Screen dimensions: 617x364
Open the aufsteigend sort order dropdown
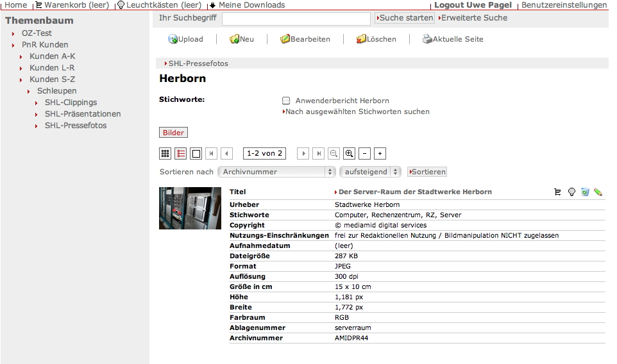coord(370,172)
